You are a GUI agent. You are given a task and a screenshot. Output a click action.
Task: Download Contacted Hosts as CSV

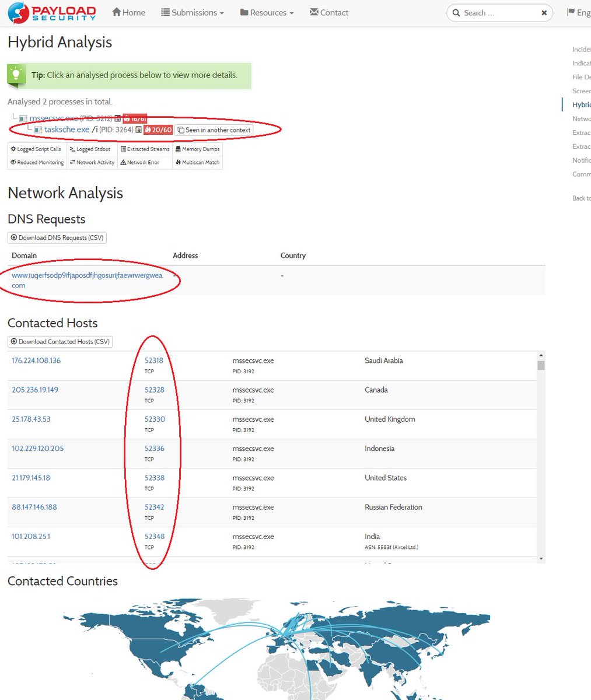tap(60, 342)
